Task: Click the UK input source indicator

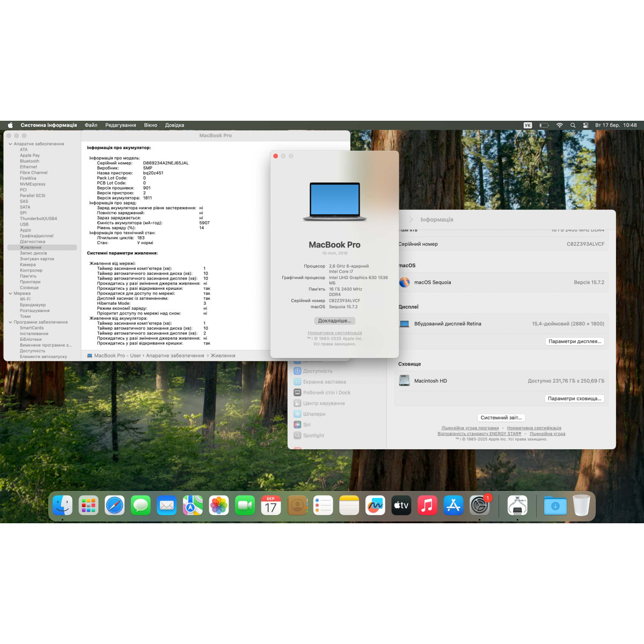Action: click(528, 125)
